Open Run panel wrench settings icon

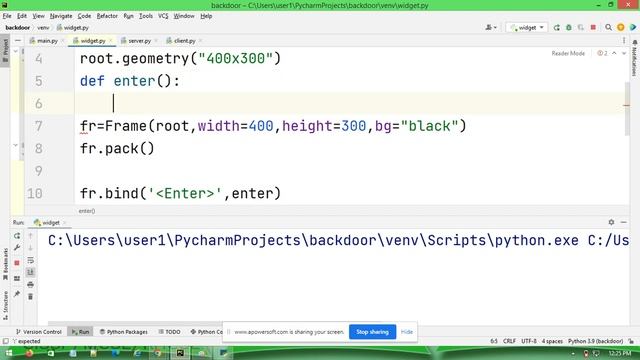pos(17,248)
